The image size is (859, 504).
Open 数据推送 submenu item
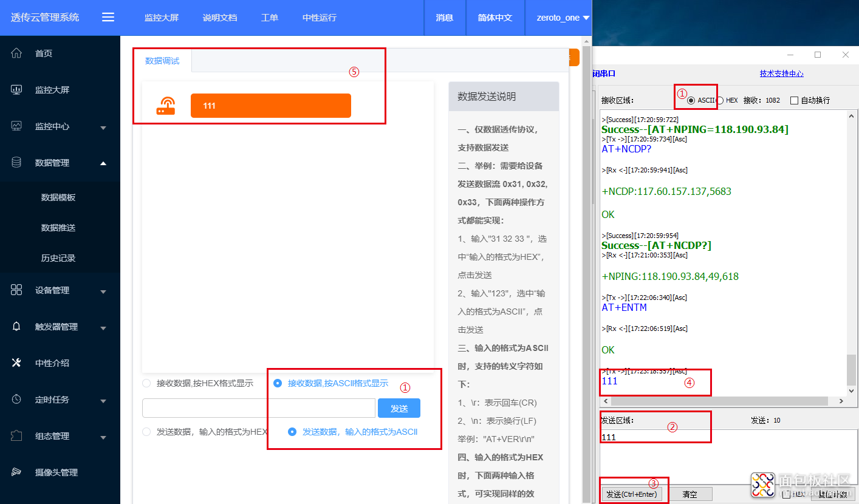(58, 228)
